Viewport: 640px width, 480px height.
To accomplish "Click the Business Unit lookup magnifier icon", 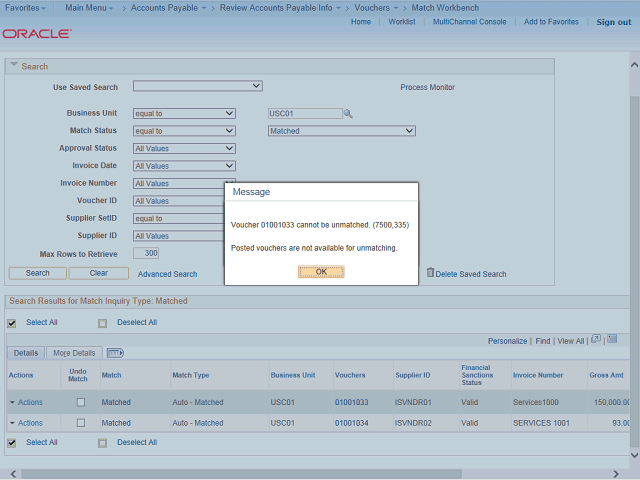I will coord(348,113).
